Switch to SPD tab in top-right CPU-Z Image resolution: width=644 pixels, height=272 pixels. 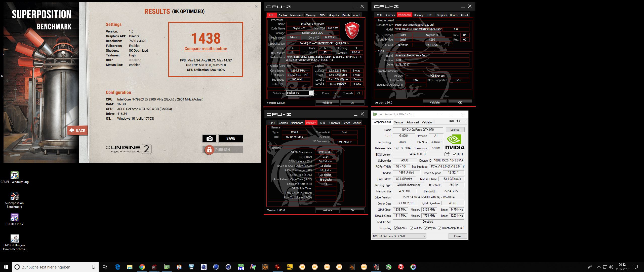click(430, 15)
